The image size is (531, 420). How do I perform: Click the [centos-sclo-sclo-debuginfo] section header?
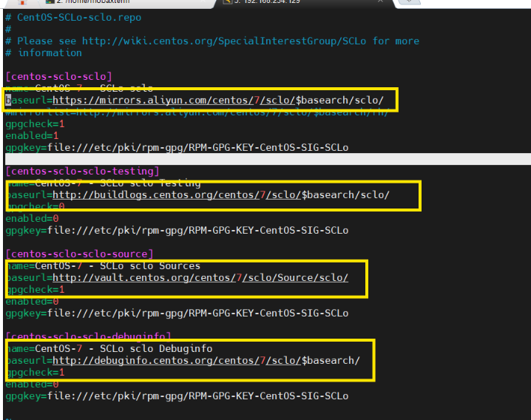tap(89, 336)
